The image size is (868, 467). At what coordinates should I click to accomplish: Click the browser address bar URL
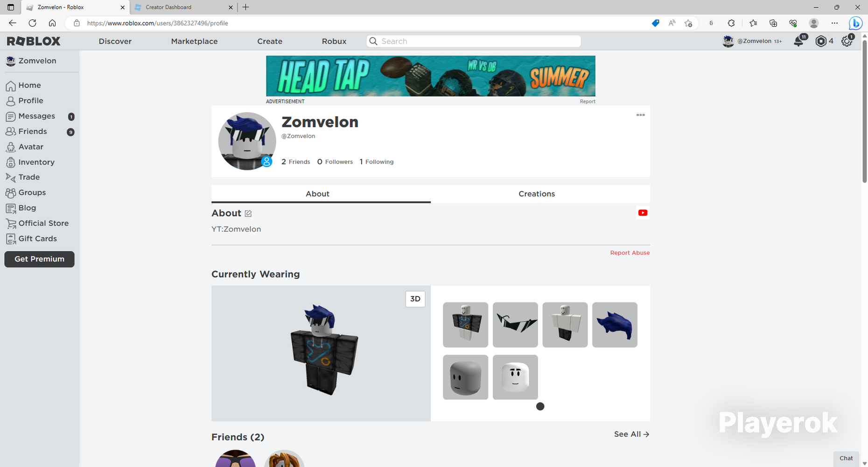pyautogui.click(x=158, y=23)
